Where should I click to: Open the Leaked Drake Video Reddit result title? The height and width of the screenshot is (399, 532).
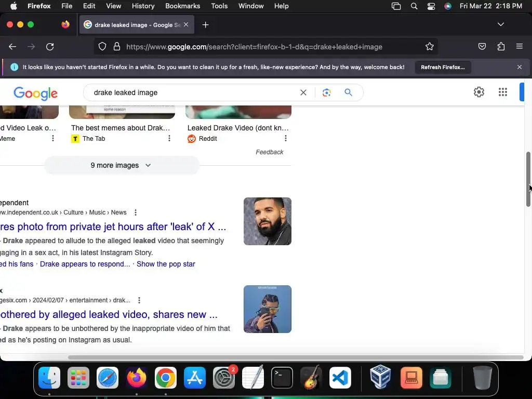tap(238, 128)
